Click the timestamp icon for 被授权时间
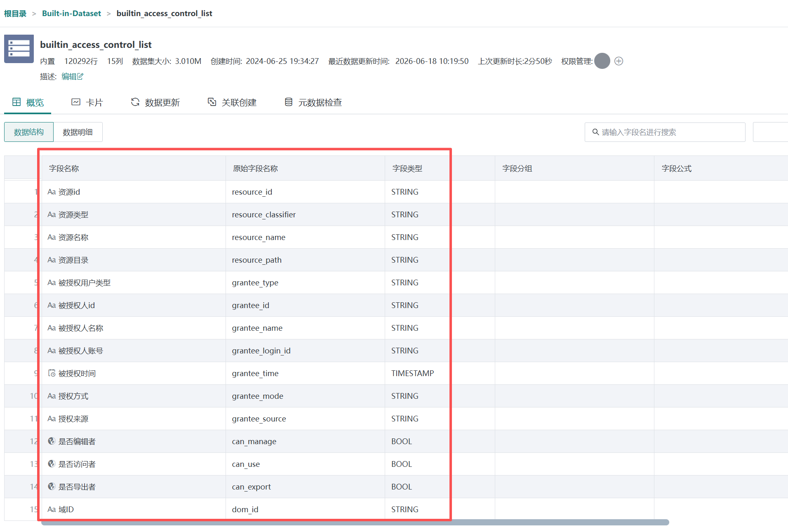The width and height of the screenshot is (788, 532). click(x=52, y=373)
